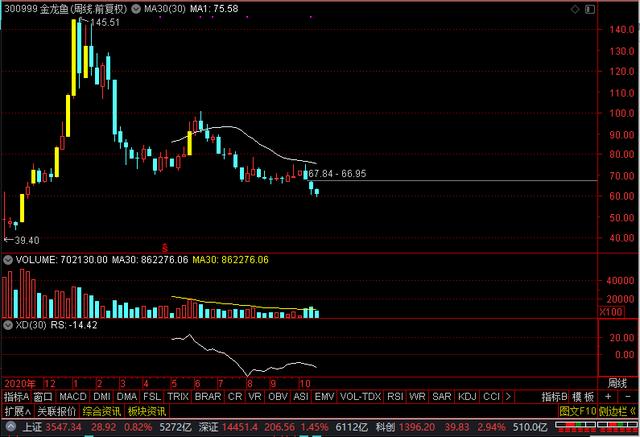Select the MACD indicator tab
This screenshot has width=640, height=437.
pos(73,397)
